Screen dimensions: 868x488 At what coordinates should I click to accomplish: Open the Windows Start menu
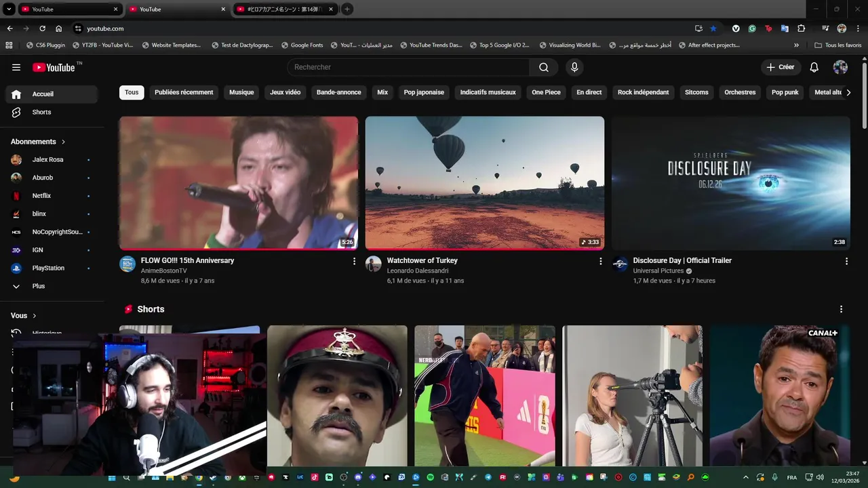coord(112,478)
